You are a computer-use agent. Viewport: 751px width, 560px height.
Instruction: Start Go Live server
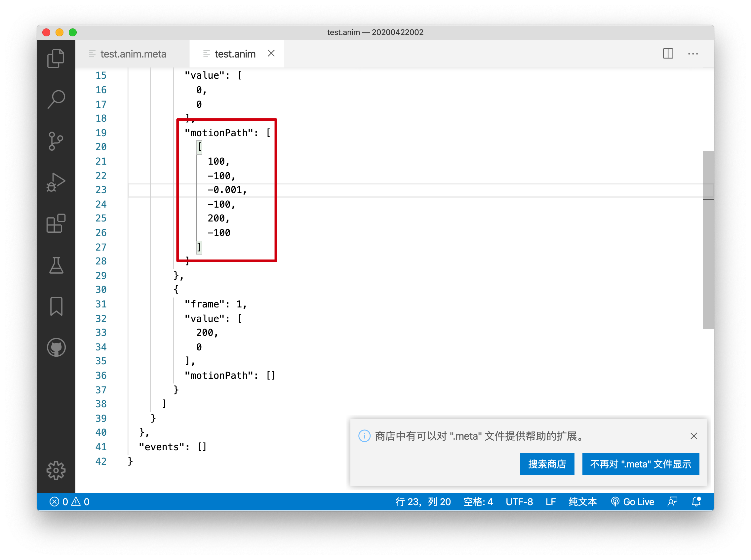(x=632, y=502)
